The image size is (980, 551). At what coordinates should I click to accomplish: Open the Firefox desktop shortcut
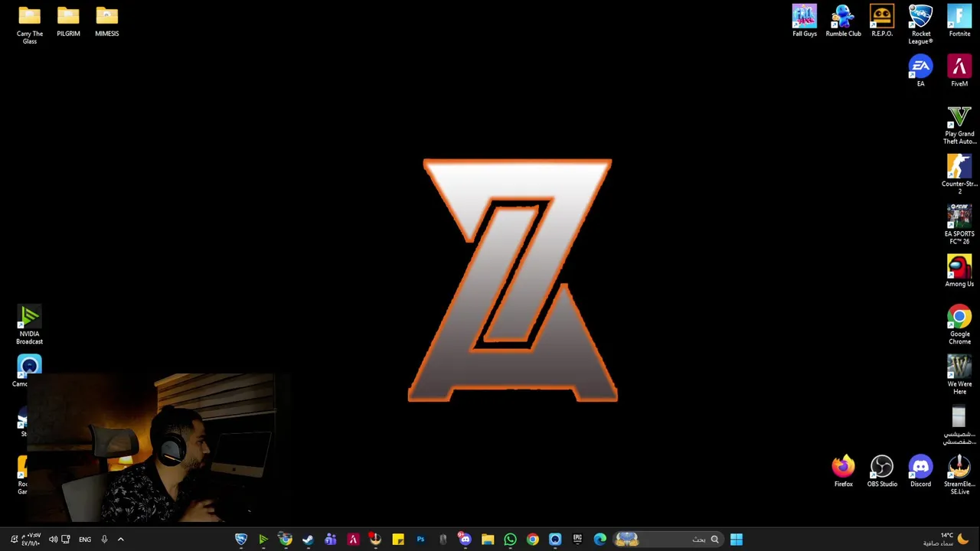(x=843, y=471)
